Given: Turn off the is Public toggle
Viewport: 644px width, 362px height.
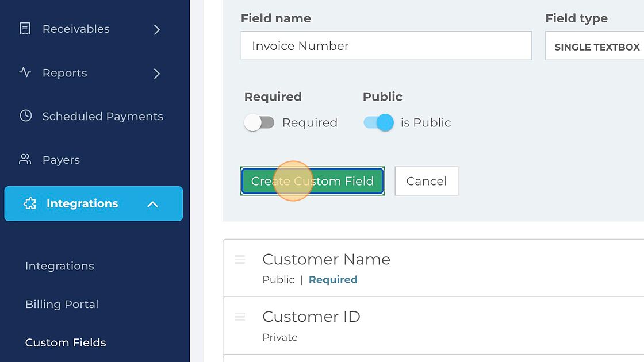Looking at the screenshot, I should click(x=378, y=122).
